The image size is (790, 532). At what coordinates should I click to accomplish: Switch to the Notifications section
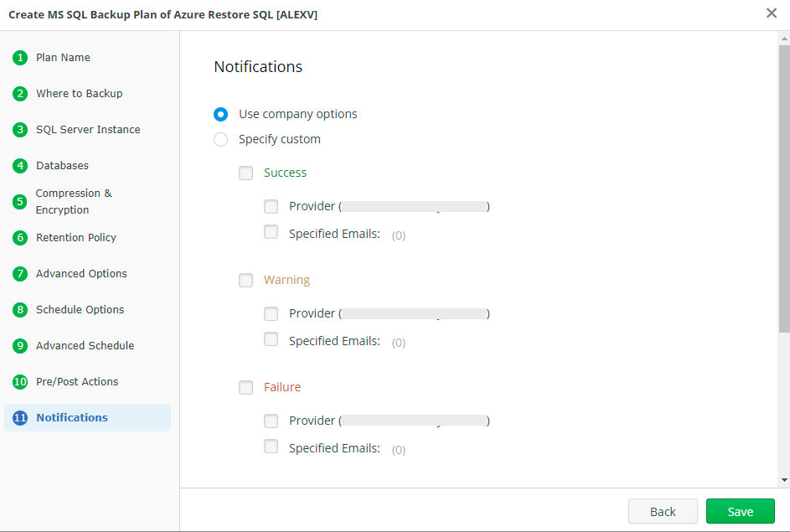(x=71, y=417)
